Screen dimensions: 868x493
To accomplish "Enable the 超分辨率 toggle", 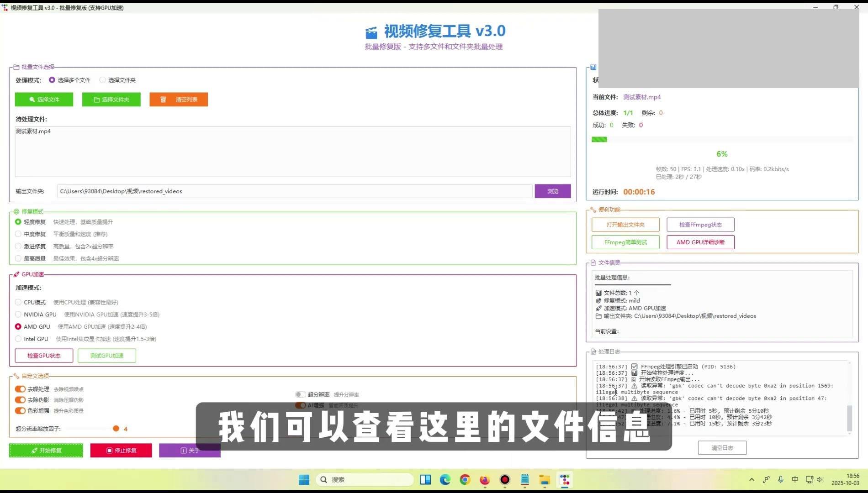I will tap(300, 394).
